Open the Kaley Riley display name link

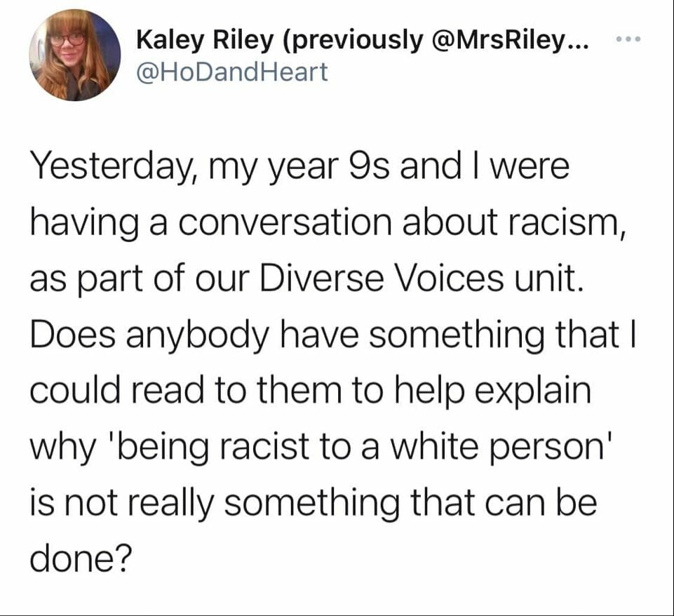tap(205, 39)
